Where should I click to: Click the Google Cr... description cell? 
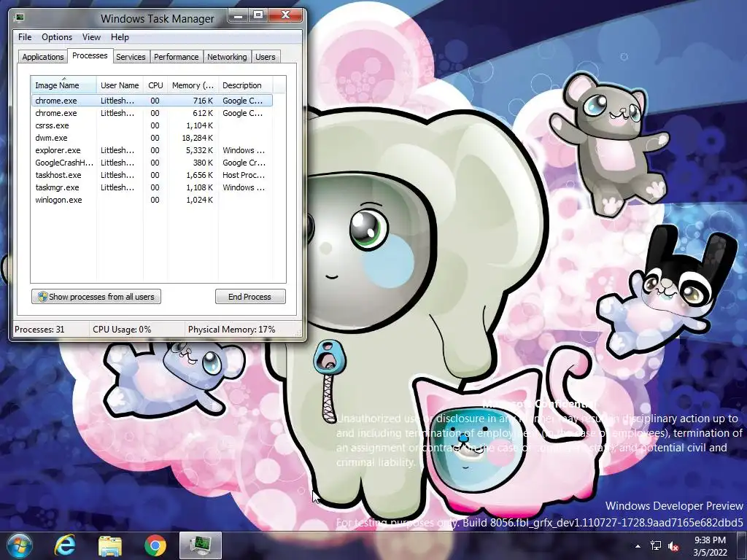pos(244,163)
